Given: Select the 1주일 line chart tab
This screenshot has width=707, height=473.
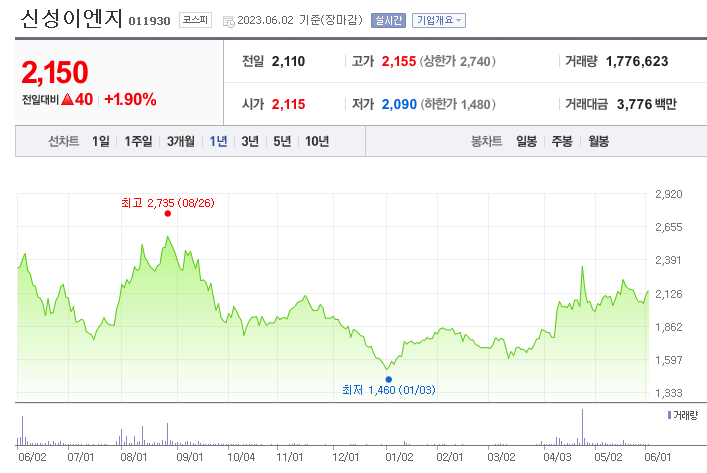Looking at the screenshot, I should pos(138,141).
